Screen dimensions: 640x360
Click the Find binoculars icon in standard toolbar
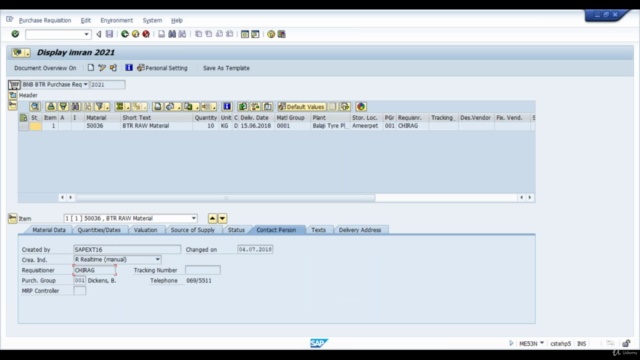click(172, 34)
